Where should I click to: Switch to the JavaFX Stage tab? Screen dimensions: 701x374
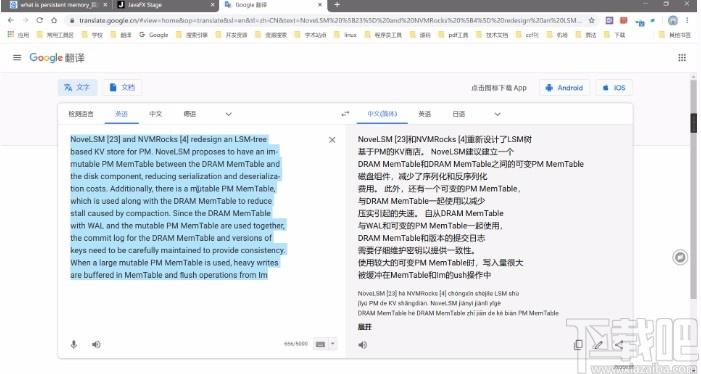point(165,5)
